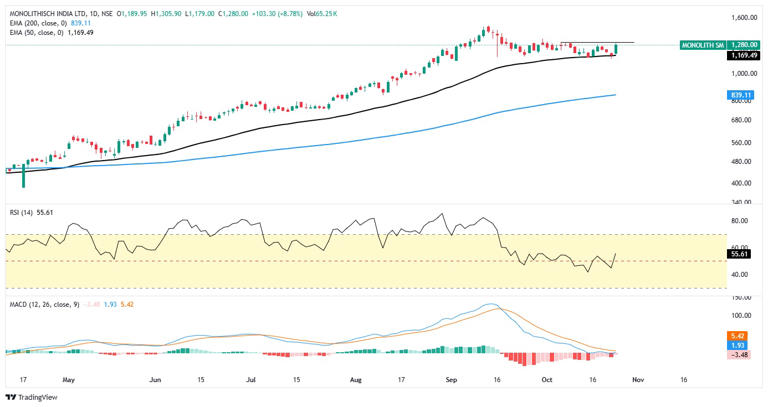Screen dimensions: 768x407
Task: Click the low value L1,179.00
Action: 200,14
